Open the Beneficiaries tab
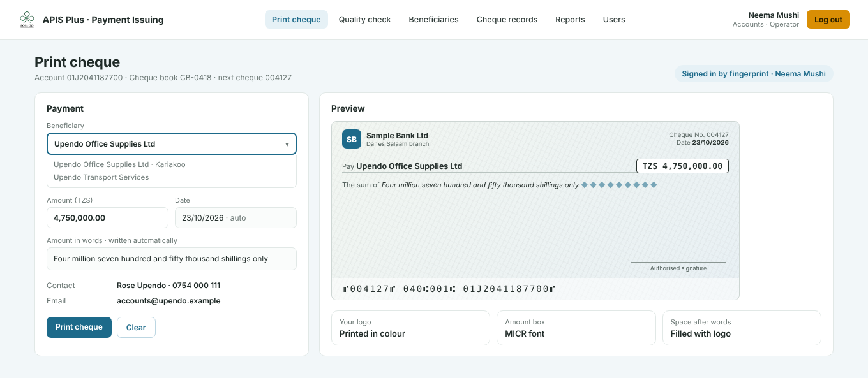868x378 pixels. click(433, 20)
